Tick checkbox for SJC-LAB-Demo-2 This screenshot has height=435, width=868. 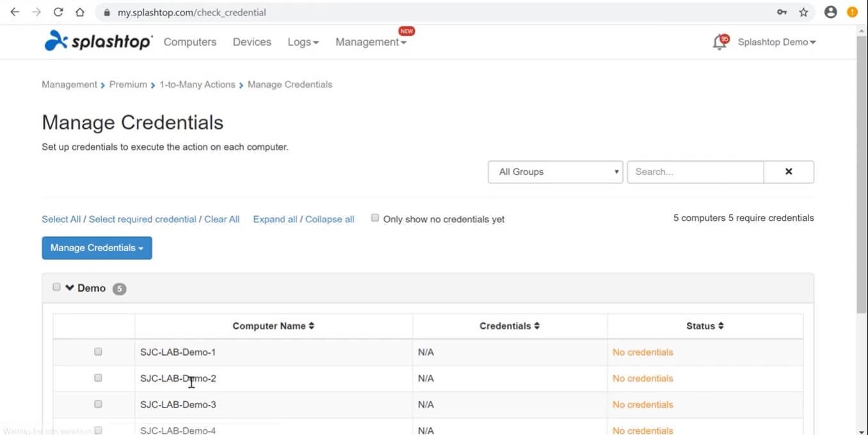coord(98,378)
